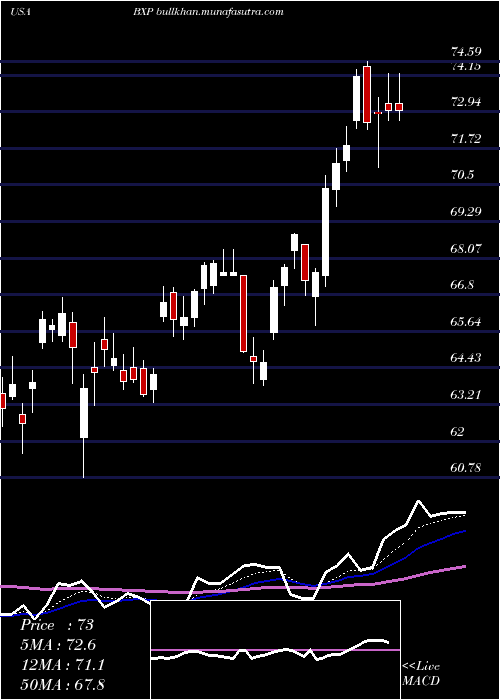Click the 12MA : 71.1 readout
The height and width of the screenshot is (700, 500).
tap(62, 665)
